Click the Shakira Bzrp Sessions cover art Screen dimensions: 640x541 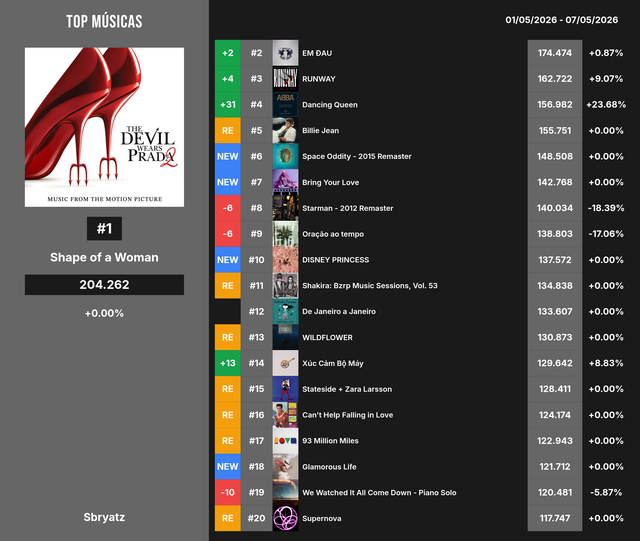pyautogui.click(x=285, y=285)
